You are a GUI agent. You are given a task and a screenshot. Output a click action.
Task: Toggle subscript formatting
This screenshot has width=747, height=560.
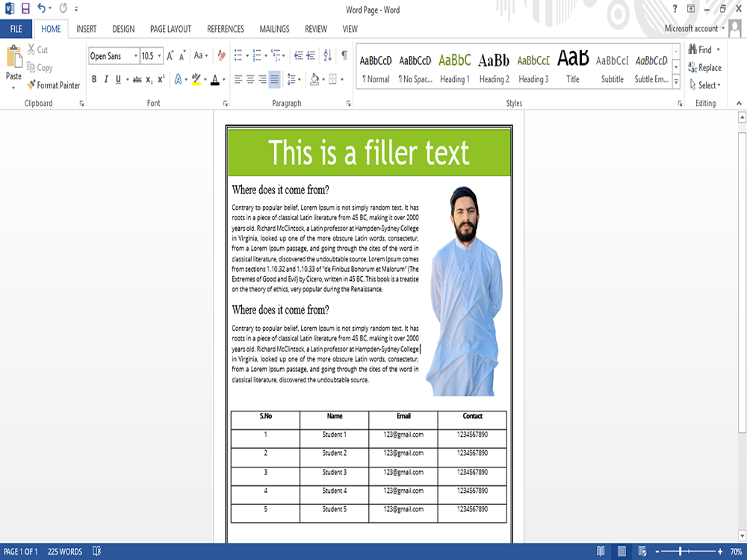coord(149,80)
